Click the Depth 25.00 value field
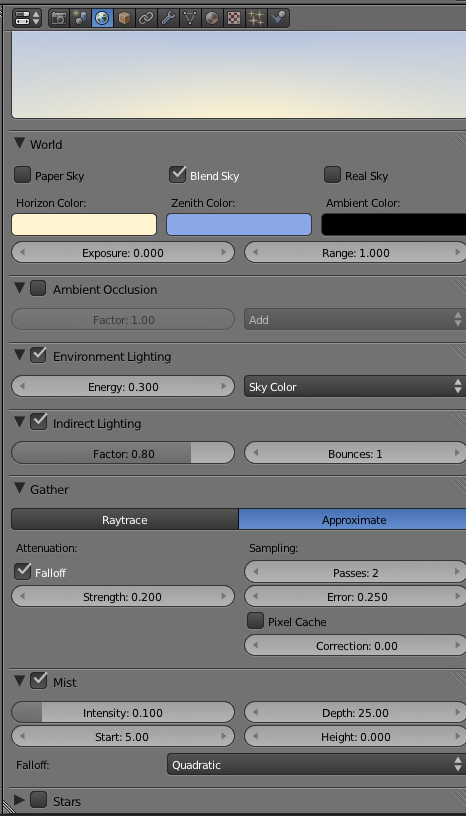 (355, 712)
